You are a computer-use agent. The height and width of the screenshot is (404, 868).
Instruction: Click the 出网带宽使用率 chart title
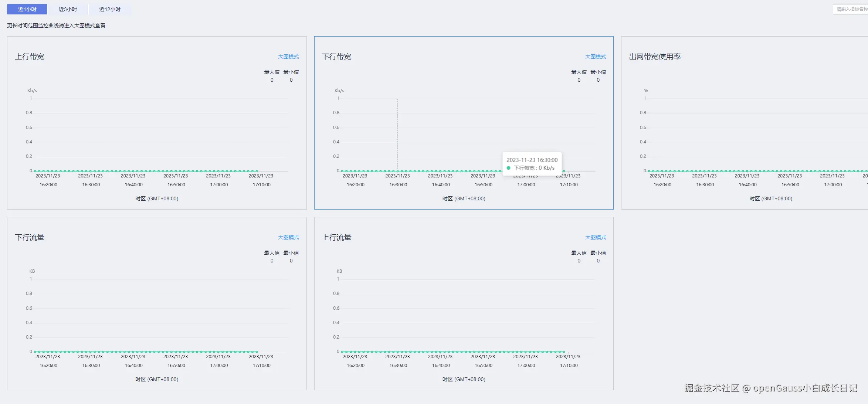[x=655, y=57]
